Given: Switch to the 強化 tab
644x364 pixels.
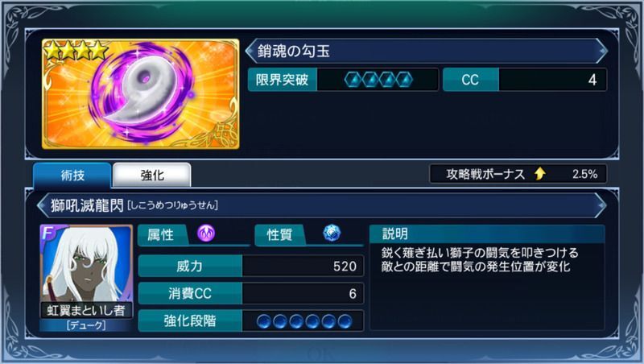Looking at the screenshot, I should click(x=152, y=175).
